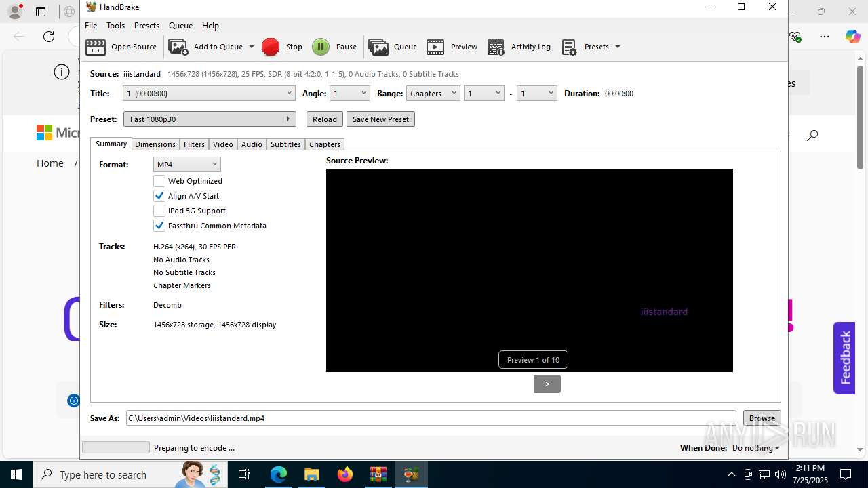
Task: Open browser settings ellipsis menu
Action: coord(825,37)
